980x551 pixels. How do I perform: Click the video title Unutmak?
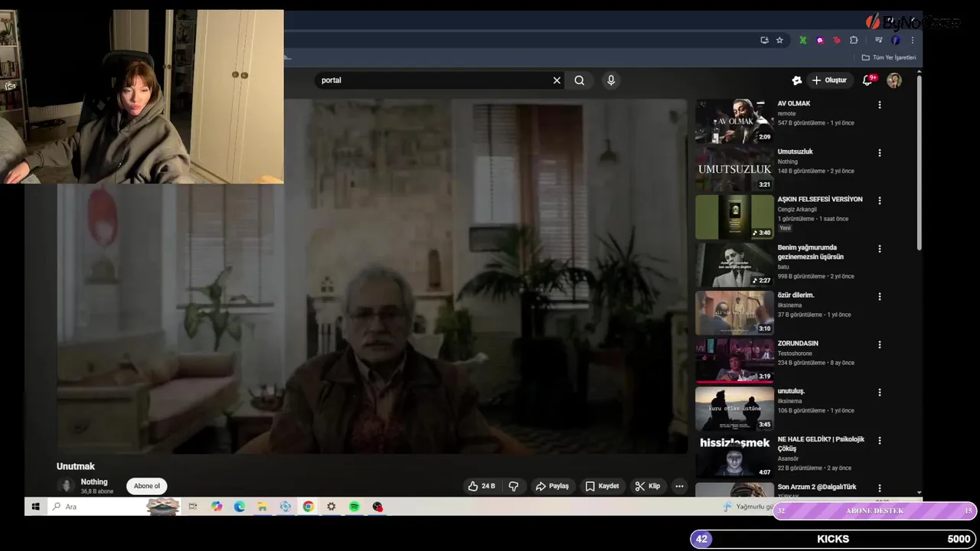[76, 466]
